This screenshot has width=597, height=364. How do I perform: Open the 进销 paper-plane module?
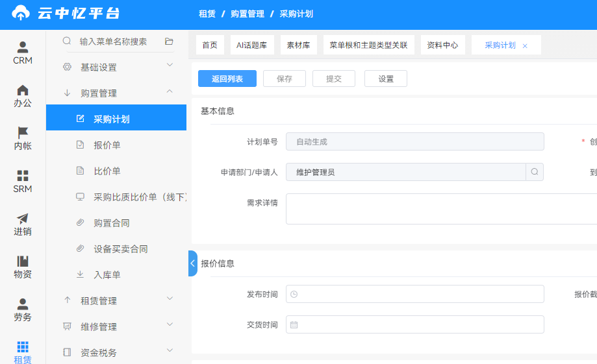pos(23,224)
